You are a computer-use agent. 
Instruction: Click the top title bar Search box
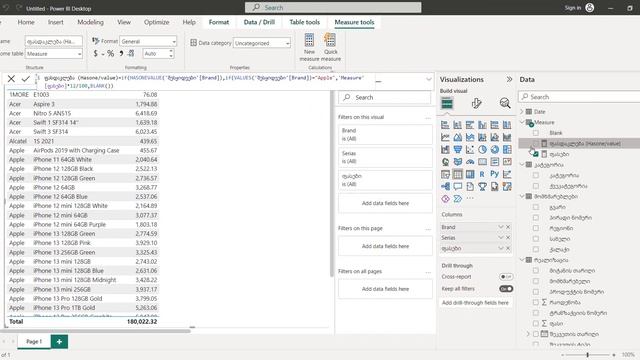click(333, 7)
